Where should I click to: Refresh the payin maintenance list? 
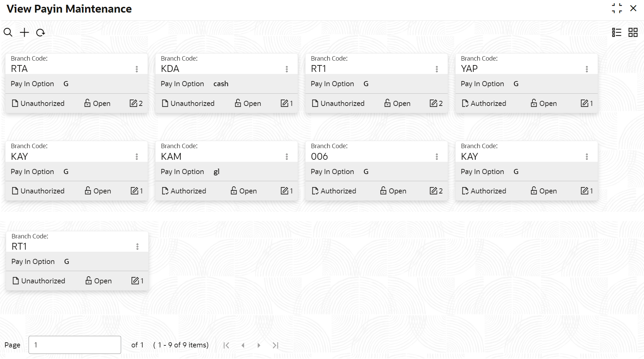40,33
